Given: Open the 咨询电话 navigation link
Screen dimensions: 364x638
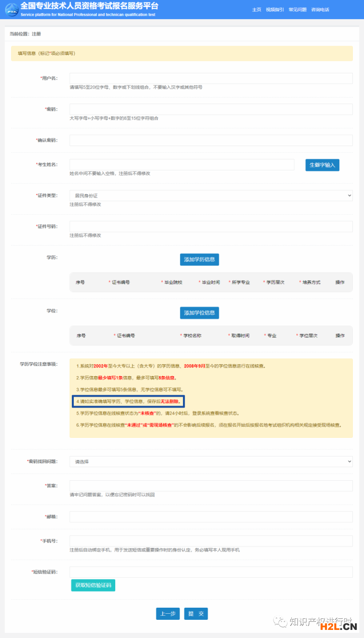Looking at the screenshot, I should 320,10.
